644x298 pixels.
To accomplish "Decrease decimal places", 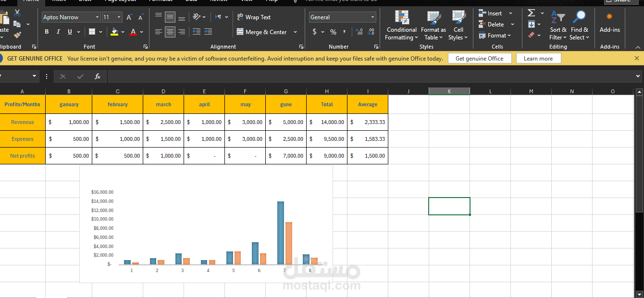I will coord(371,32).
